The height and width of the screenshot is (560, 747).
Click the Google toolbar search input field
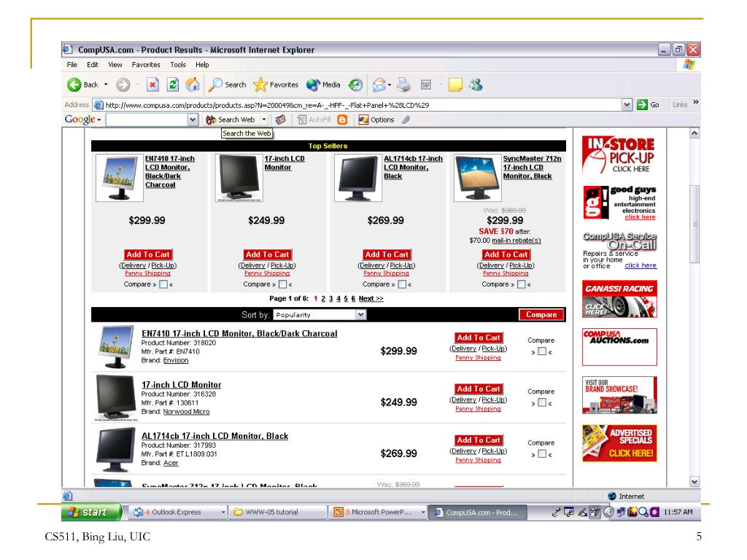coord(147,120)
